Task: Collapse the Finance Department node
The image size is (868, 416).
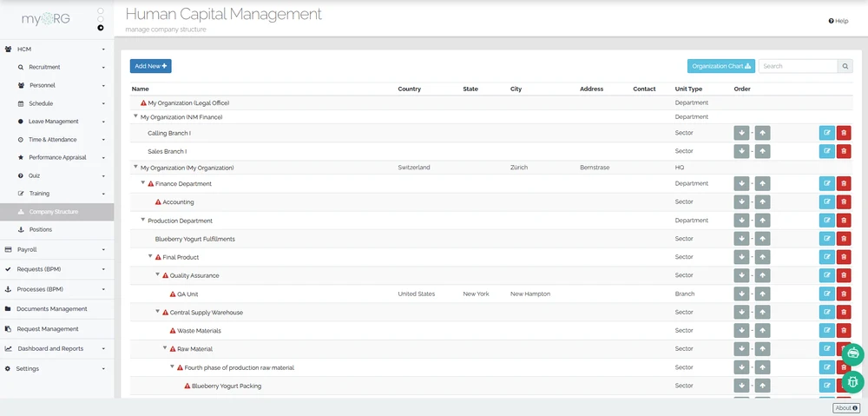Action: click(x=143, y=182)
